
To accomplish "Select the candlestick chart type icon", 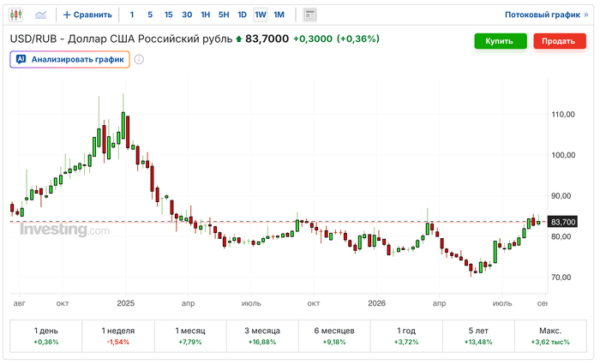I will (x=15, y=15).
